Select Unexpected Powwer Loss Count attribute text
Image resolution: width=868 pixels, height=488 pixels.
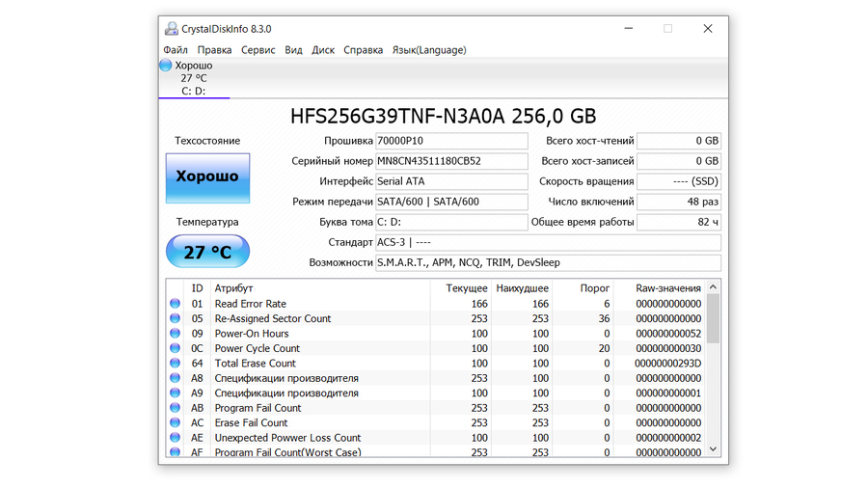tap(287, 438)
